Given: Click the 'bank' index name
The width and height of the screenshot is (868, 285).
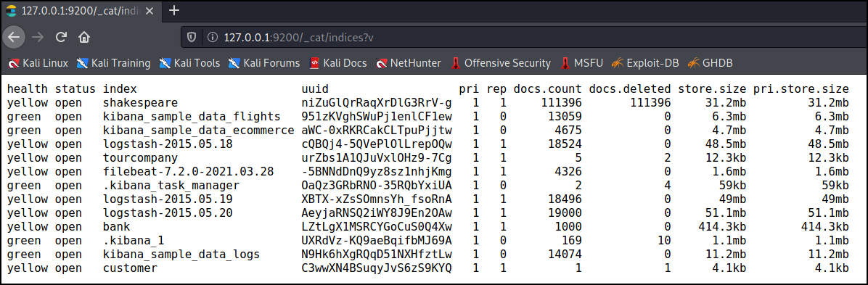Looking at the screenshot, I should [x=117, y=228].
